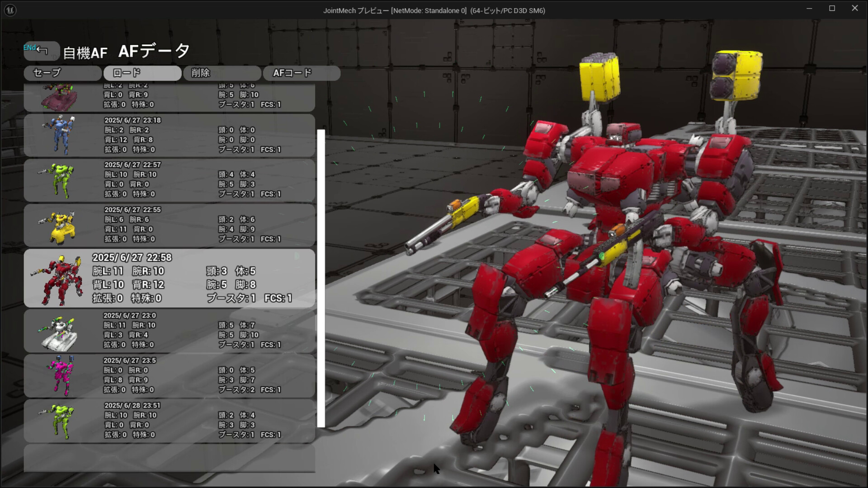Select the save entry dated 2025/6/27 22:58
Screen dimensions: 868x488
click(181, 278)
